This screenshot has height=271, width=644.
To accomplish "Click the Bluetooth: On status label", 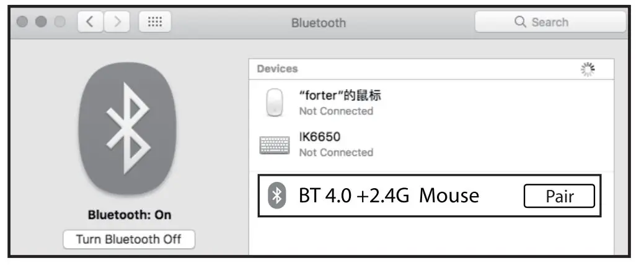I will coord(129,215).
